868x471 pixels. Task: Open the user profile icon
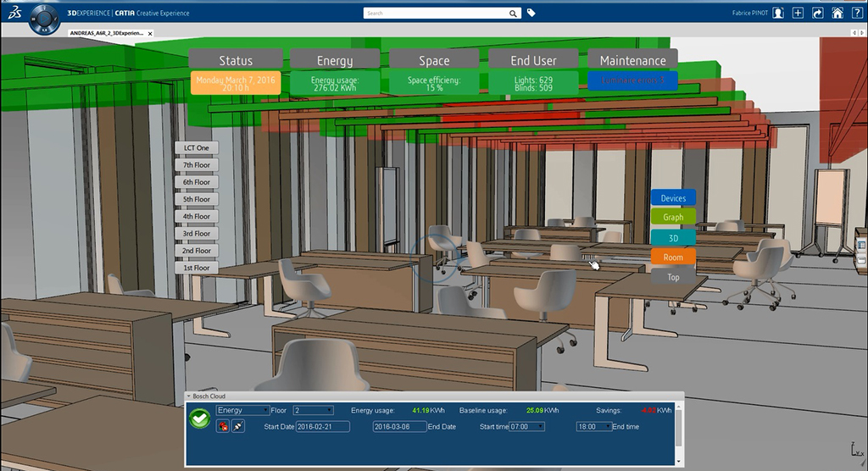(778, 14)
